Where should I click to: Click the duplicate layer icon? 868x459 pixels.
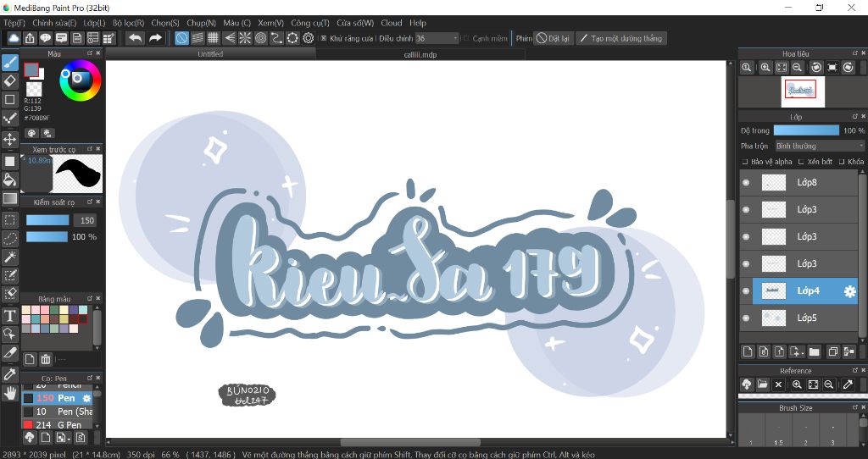click(x=832, y=351)
